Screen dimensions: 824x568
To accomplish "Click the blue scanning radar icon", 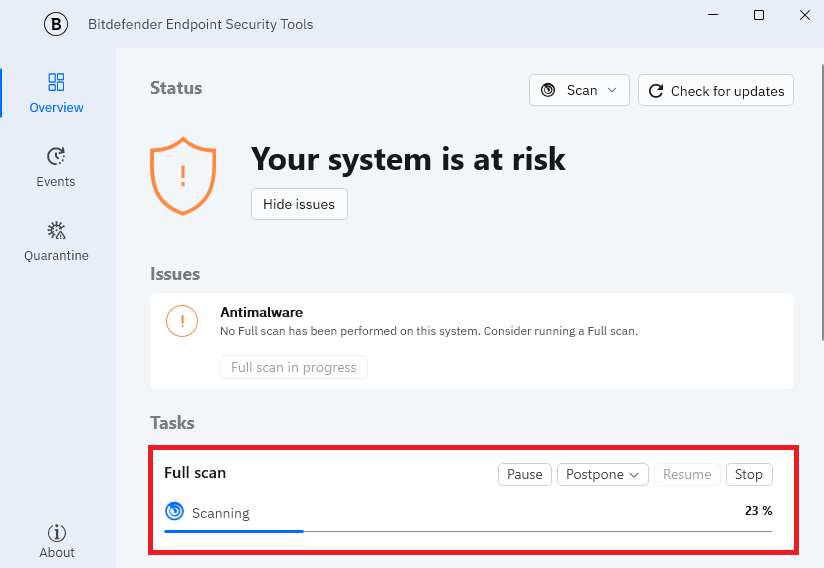I will (x=174, y=511).
